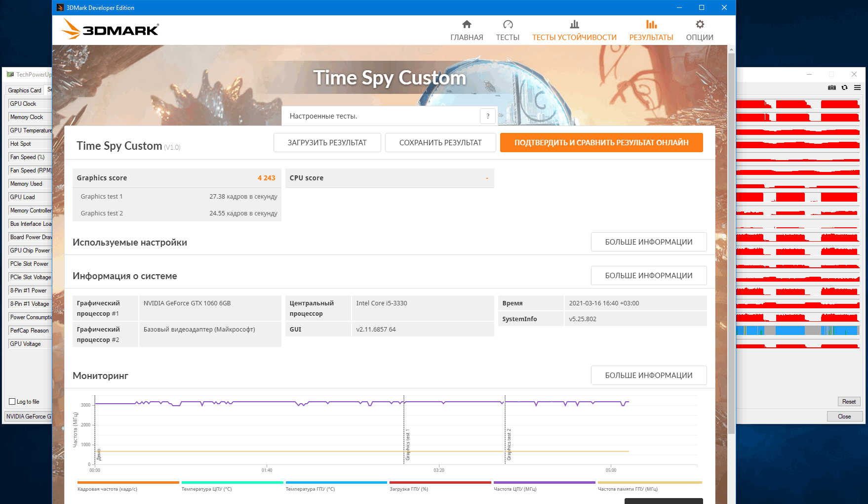
Task: Click ЗАГРУЗИТЬ РЕЗУЛЬТАТ button
Action: (327, 142)
